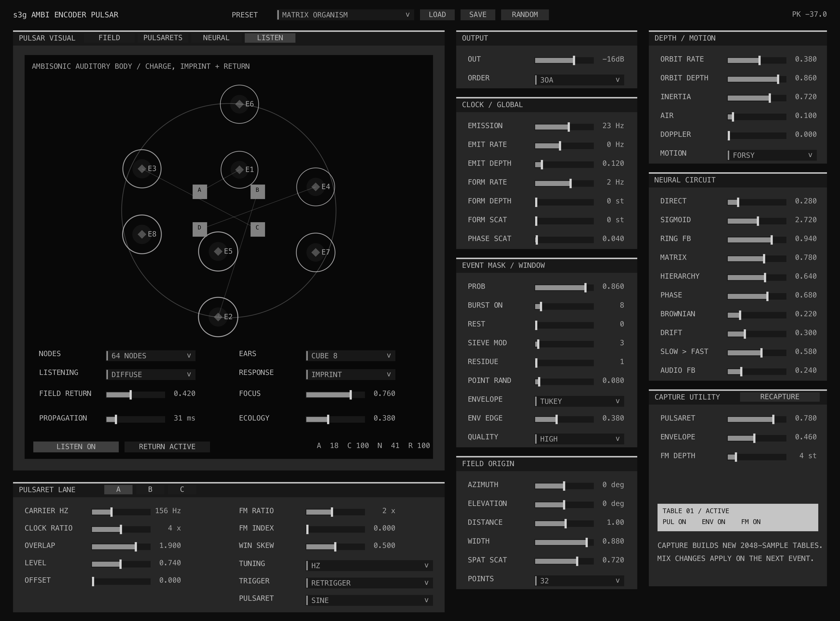Screen dimensions: 840x621
Task: Click source square A in the field
Action: click(x=200, y=192)
